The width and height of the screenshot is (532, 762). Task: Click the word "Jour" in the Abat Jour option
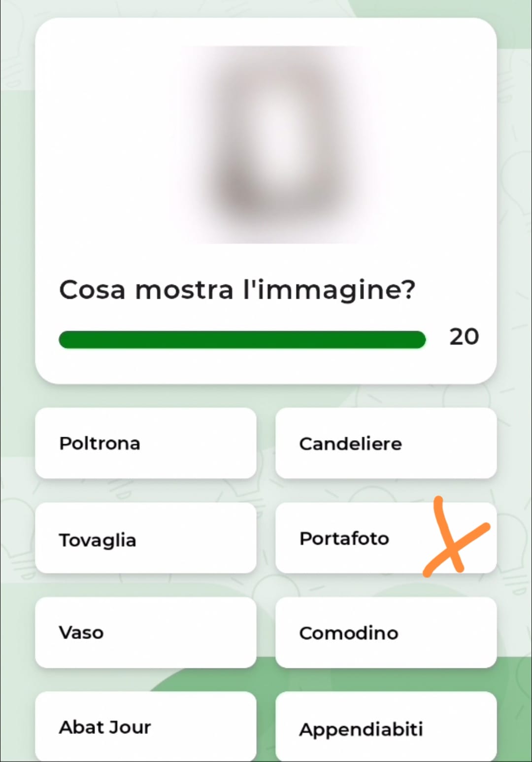[x=129, y=727]
